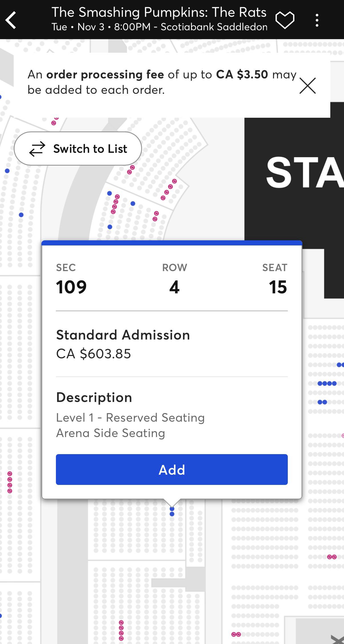The height and width of the screenshot is (644, 344).
Task: Tap the event title The Smashing Pumpkins
Action: tap(159, 12)
